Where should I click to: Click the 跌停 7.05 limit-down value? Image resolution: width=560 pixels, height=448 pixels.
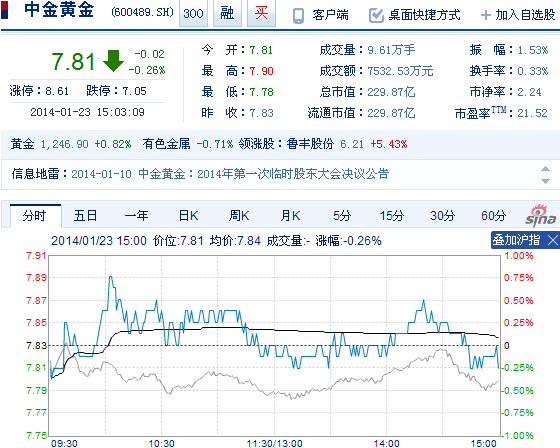[x=134, y=91]
